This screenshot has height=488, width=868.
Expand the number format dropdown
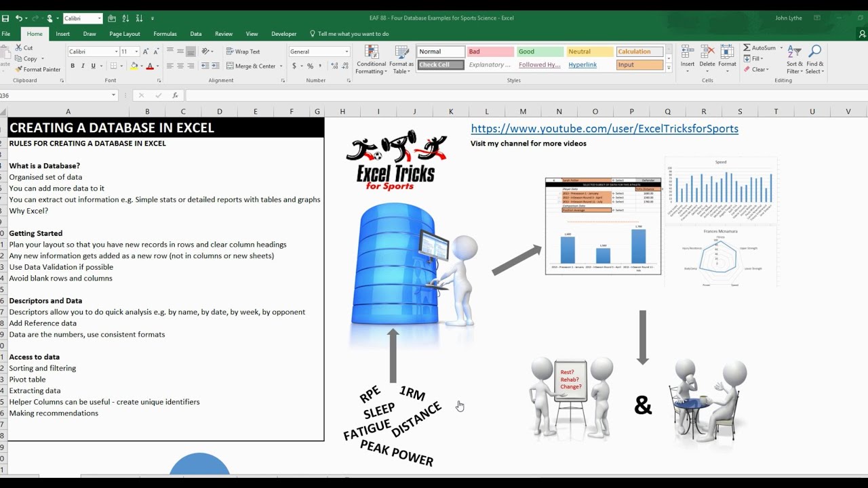[347, 52]
